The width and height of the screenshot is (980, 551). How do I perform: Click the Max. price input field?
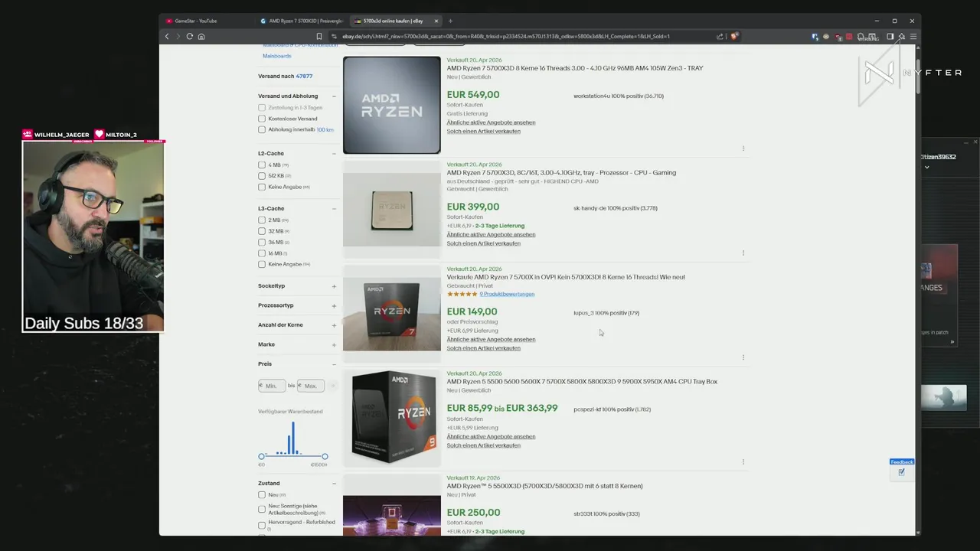click(311, 386)
